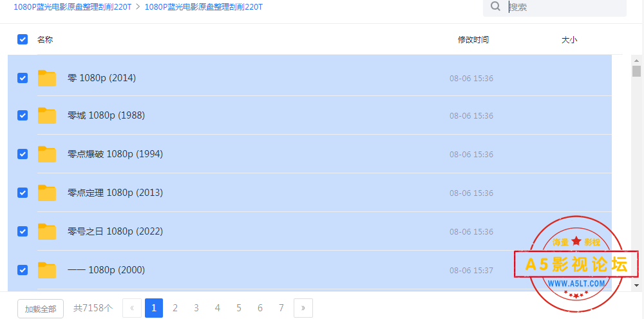Viewport: 644px width, 319px height.
Task: Uncheck the 零点定理 1080p (2013) checkbox
Action: 22,193
